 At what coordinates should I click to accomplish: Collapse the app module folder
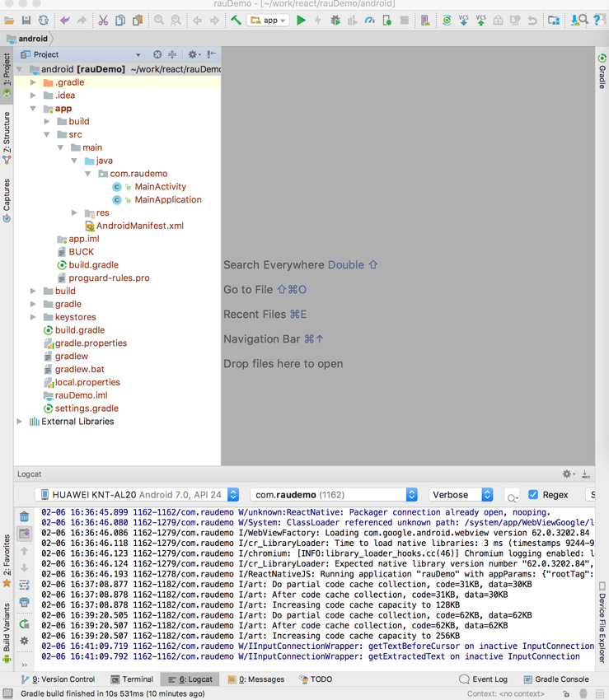[33, 109]
